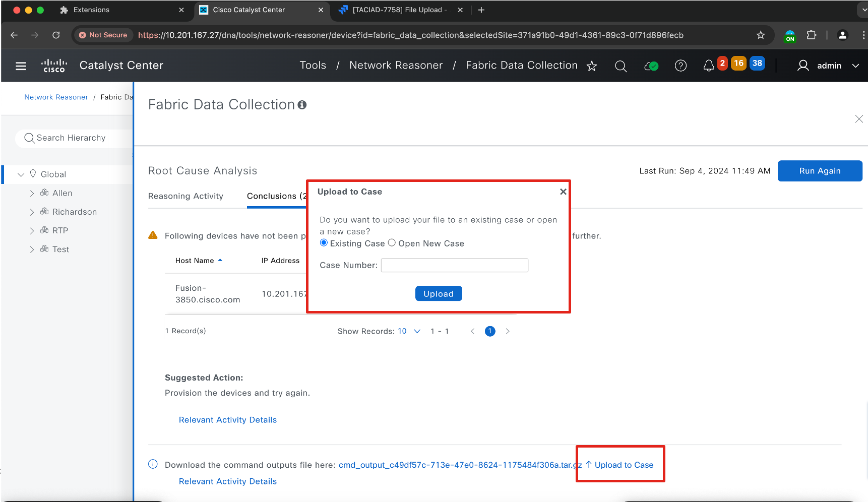Reload the browser page
Viewport: 868px width, 502px height.
tap(56, 35)
